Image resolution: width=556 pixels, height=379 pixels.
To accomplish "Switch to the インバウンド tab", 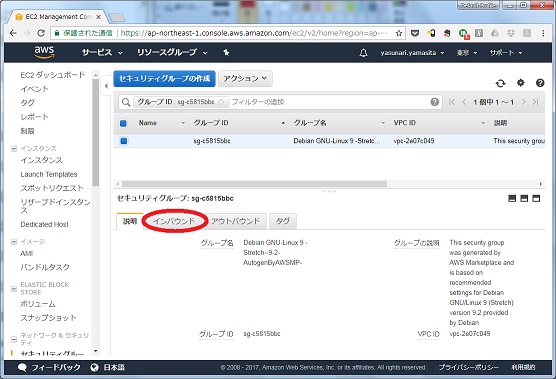I will [x=174, y=221].
